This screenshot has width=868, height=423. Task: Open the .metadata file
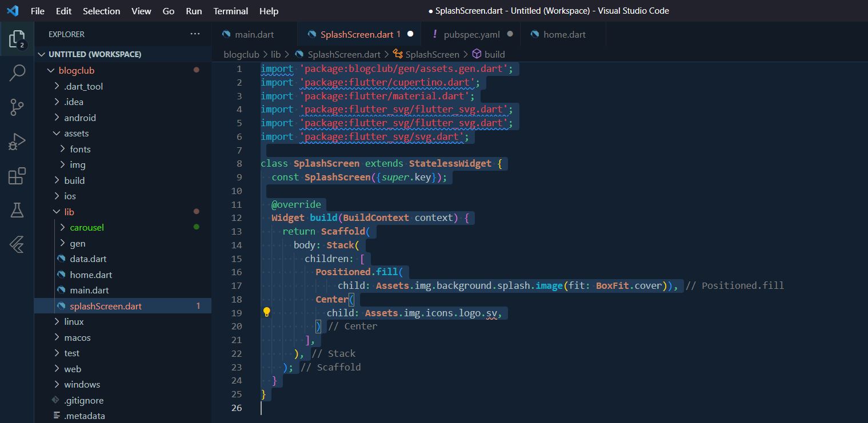tap(123, 416)
